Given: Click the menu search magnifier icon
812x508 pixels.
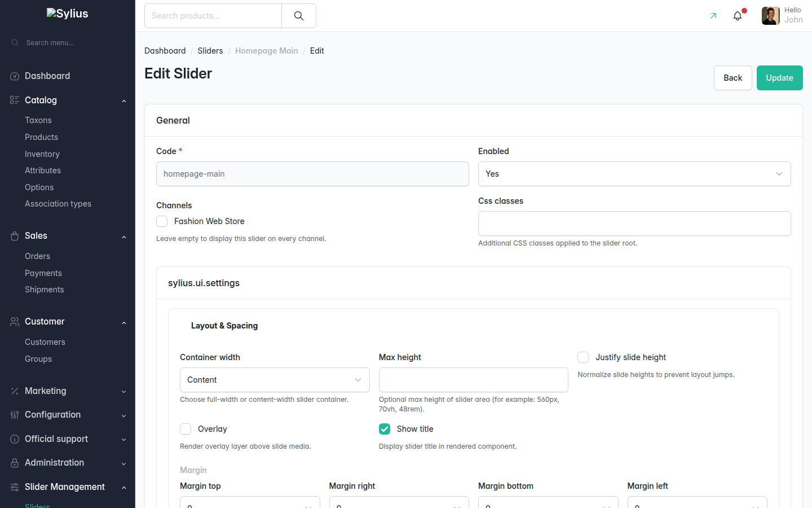Looking at the screenshot, I should point(15,43).
